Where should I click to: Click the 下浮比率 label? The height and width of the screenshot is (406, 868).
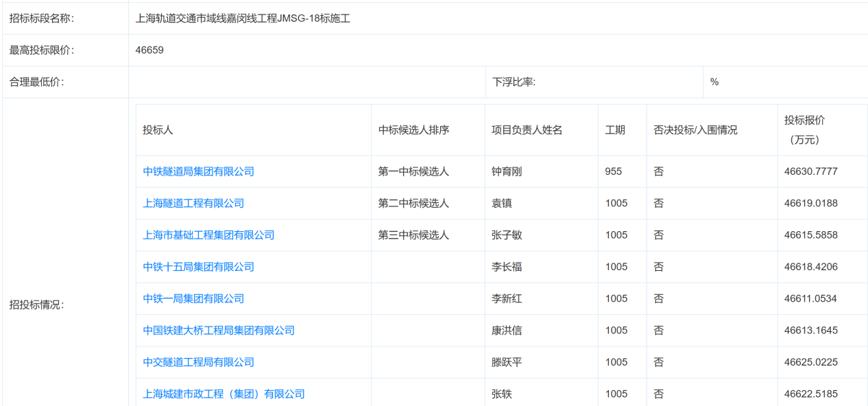[514, 82]
